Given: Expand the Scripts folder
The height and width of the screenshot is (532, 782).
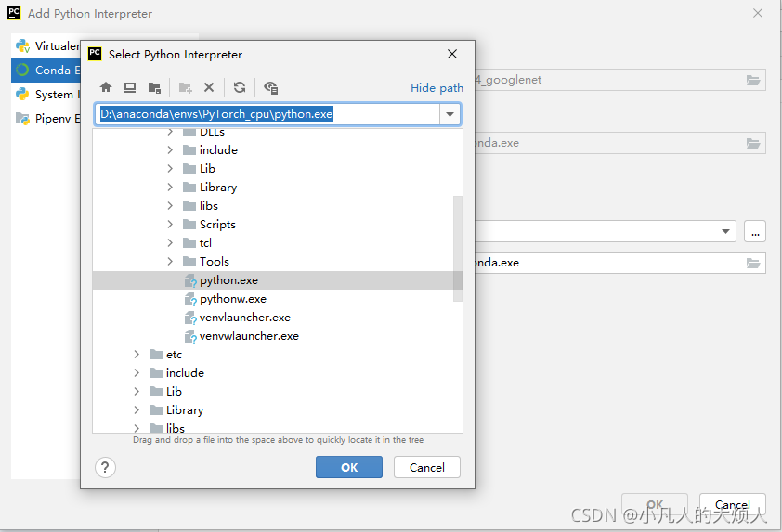Looking at the screenshot, I should [x=170, y=225].
